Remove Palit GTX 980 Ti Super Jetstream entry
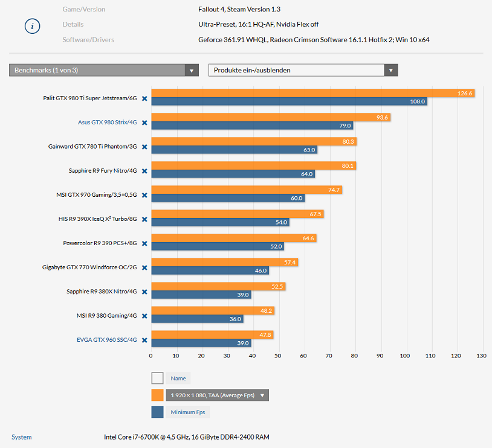This screenshot has width=492, height=448. click(x=144, y=98)
